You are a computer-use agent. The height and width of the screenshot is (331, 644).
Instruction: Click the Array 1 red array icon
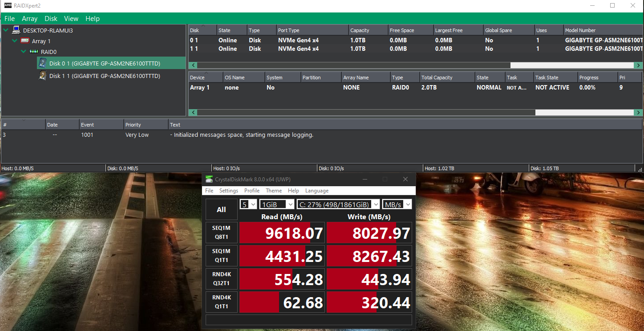pyautogui.click(x=25, y=41)
